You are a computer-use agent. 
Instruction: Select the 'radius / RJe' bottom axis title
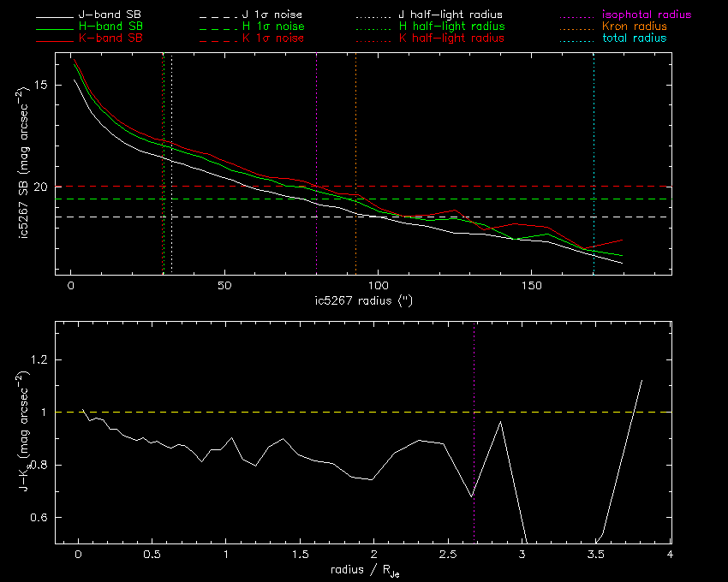[361, 570]
